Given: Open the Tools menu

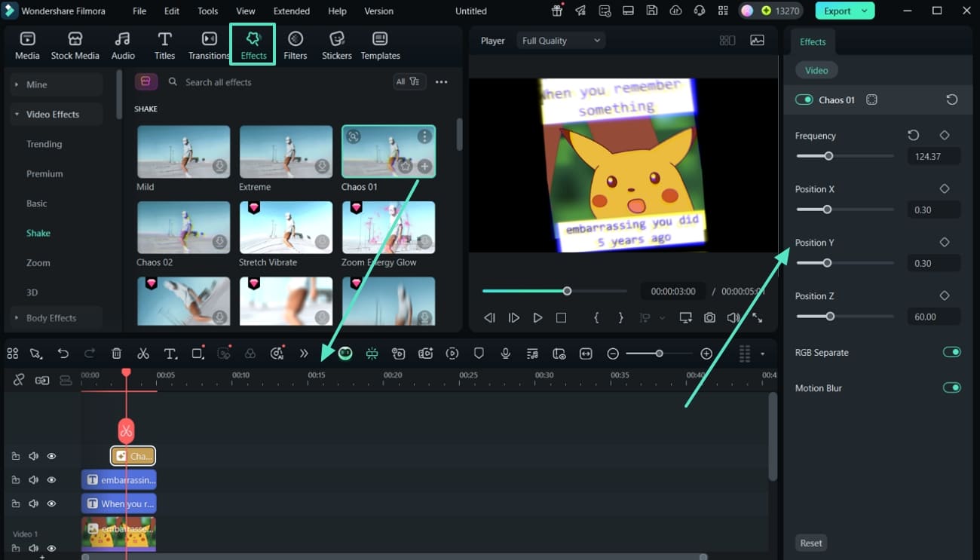Looking at the screenshot, I should click(207, 11).
